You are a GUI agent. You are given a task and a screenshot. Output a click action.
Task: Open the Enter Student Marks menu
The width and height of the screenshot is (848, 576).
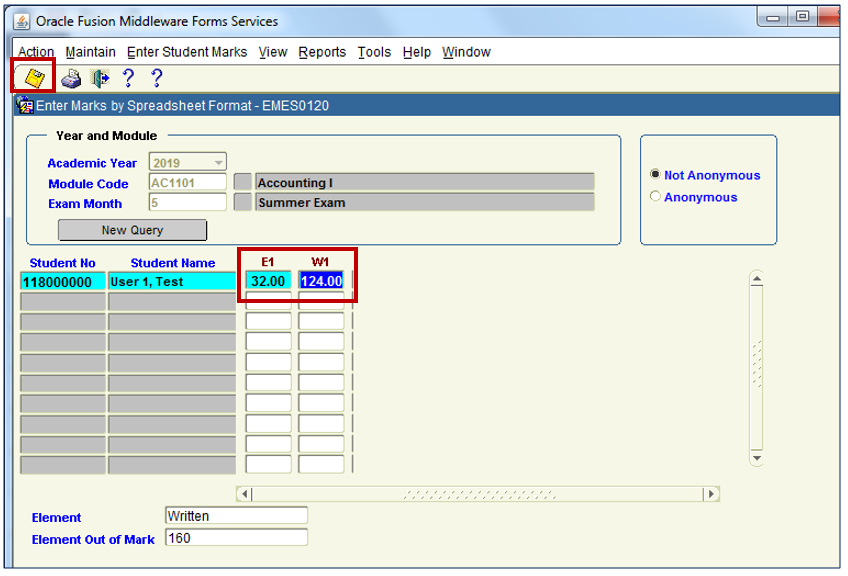point(187,52)
